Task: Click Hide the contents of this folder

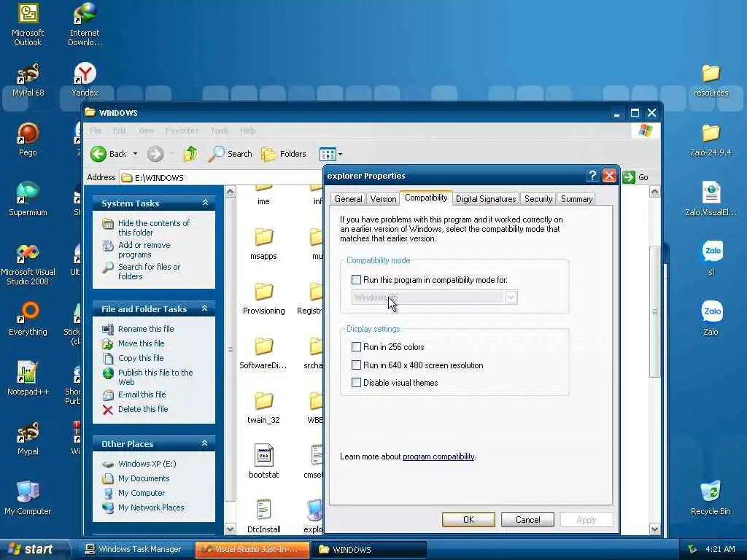Action: 153,227
